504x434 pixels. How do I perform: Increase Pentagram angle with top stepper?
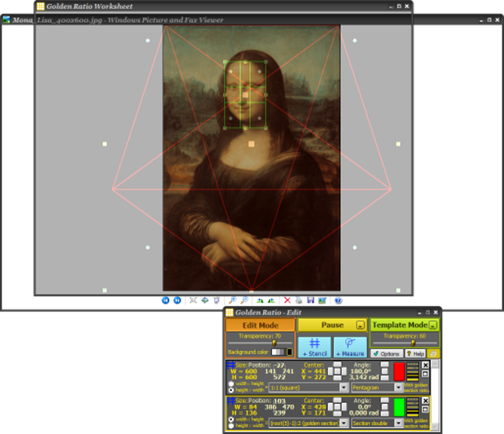[385, 365]
